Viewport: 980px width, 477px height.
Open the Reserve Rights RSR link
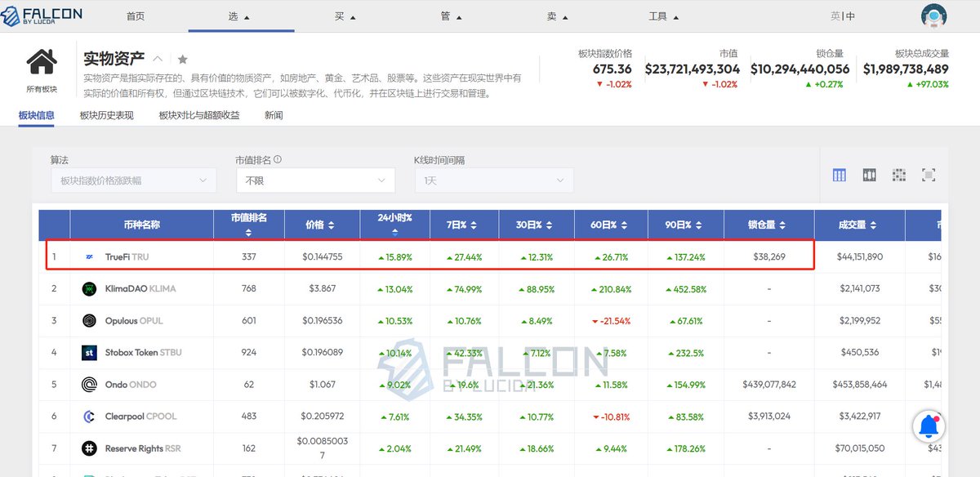tap(143, 448)
